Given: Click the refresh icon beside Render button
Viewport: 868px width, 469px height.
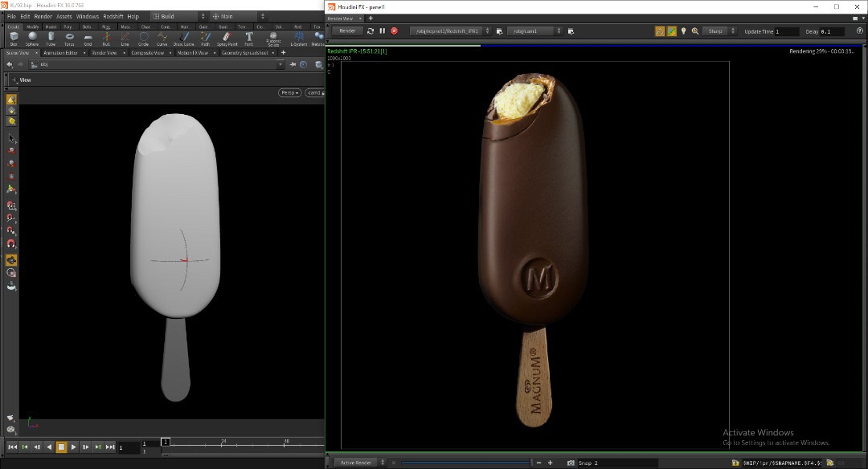Looking at the screenshot, I should click(x=371, y=31).
